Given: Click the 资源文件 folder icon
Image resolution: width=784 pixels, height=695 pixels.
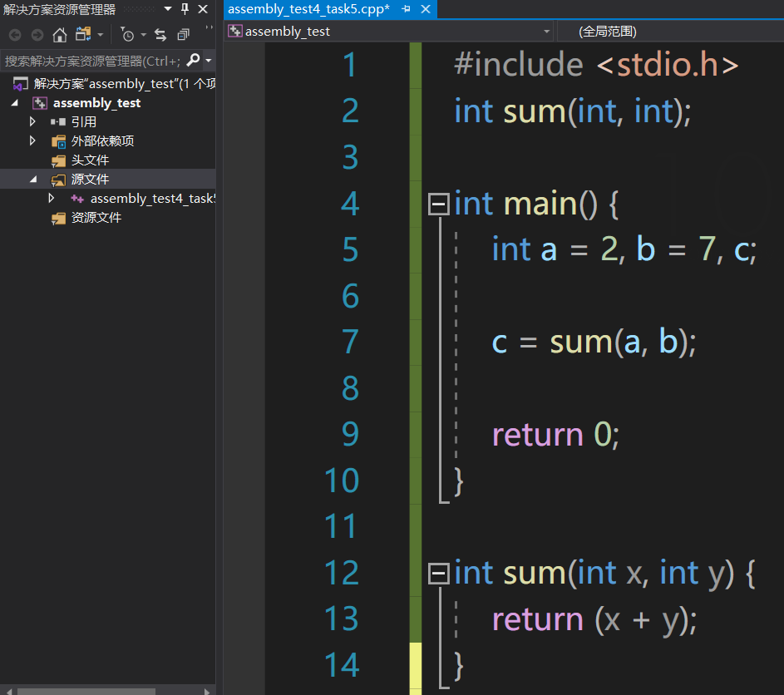Looking at the screenshot, I should [x=58, y=218].
